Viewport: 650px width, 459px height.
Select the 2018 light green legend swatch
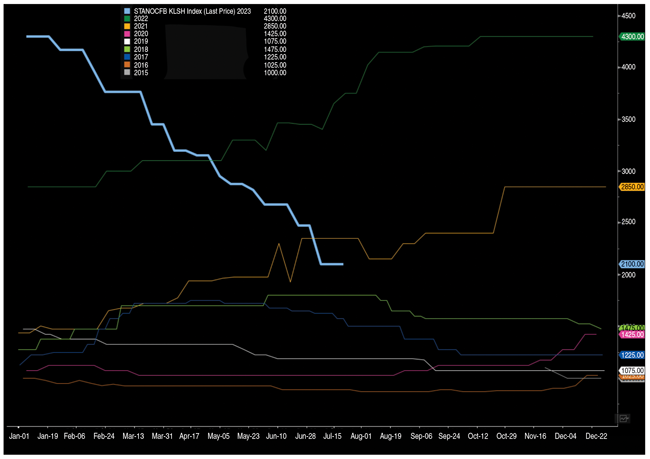tap(125, 49)
